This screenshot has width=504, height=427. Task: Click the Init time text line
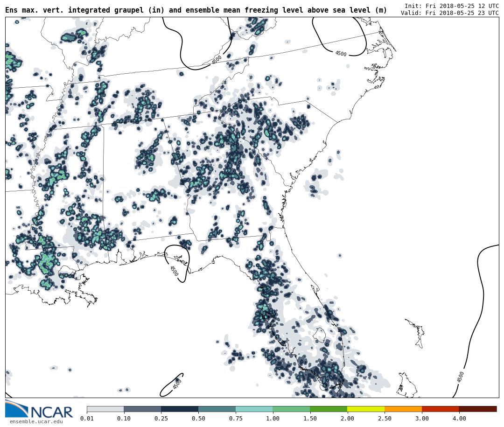click(x=451, y=6)
